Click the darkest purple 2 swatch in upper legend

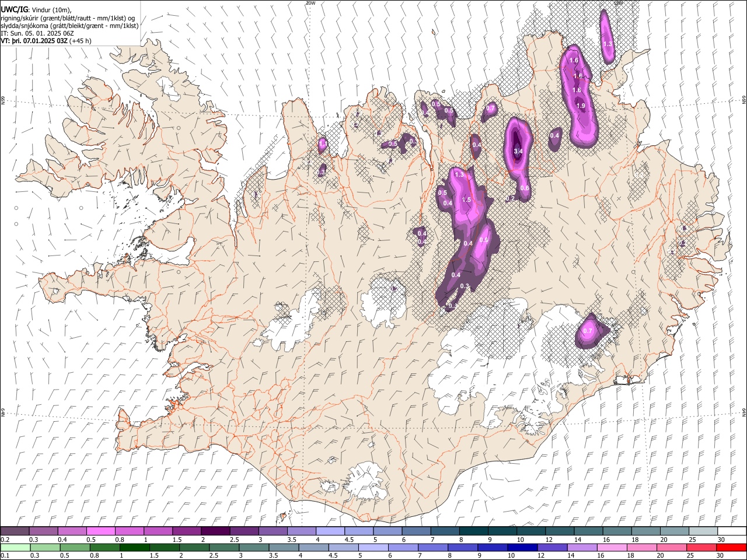pyautogui.click(x=215, y=531)
